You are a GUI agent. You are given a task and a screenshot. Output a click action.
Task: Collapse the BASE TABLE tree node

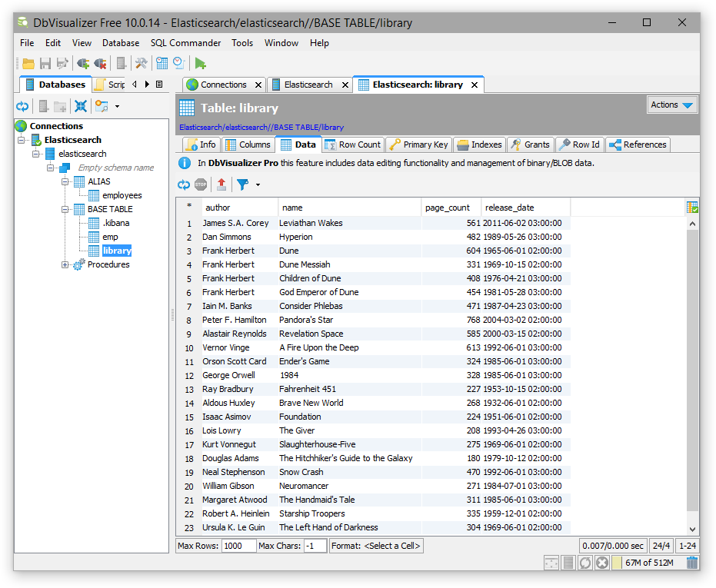tap(66, 209)
